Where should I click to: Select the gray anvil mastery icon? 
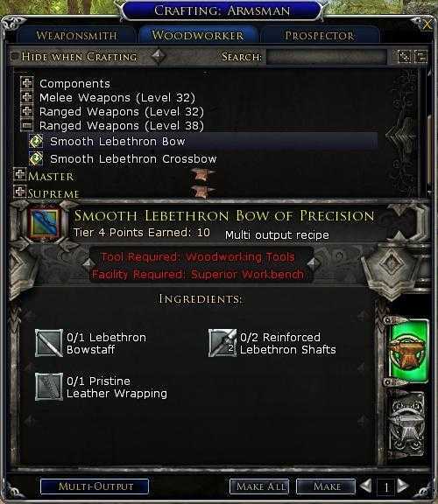pyautogui.click(x=407, y=423)
